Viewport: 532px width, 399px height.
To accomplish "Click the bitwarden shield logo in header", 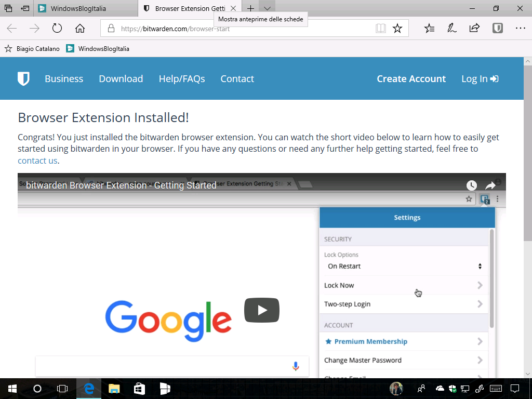I will [23, 78].
